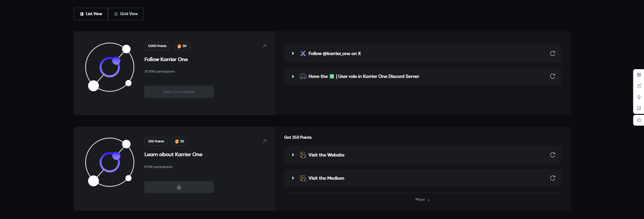Open the Follow Karrier One quest thumbnail
The image size is (644, 219).
[110, 67]
